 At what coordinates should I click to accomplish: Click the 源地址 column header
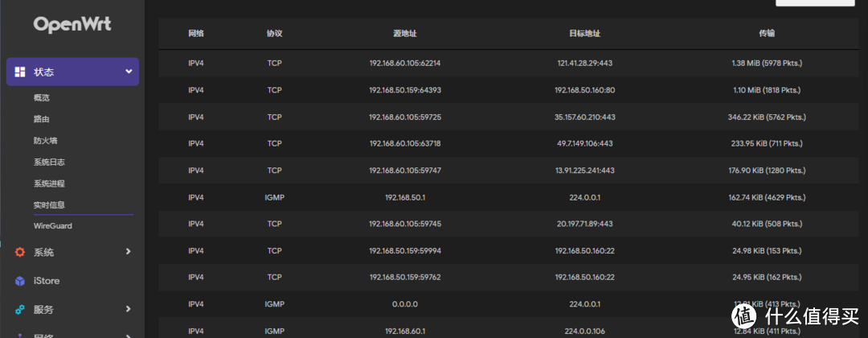point(405,34)
